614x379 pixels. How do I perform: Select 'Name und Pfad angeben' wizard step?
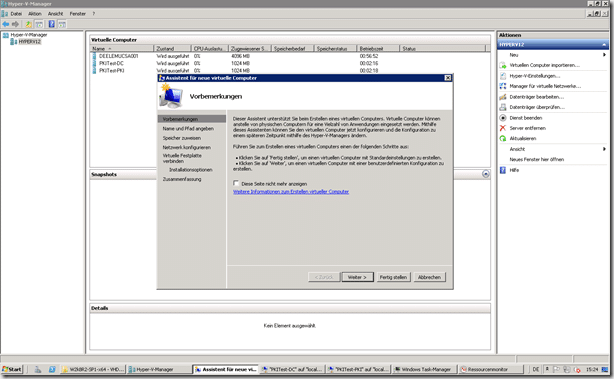[188, 128]
